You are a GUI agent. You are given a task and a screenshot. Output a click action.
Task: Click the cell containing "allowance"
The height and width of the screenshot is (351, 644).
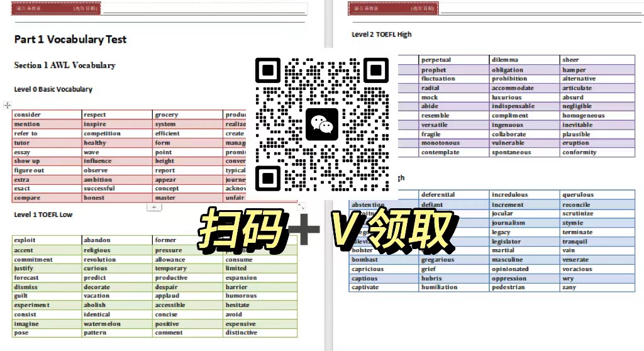tap(187, 259)
